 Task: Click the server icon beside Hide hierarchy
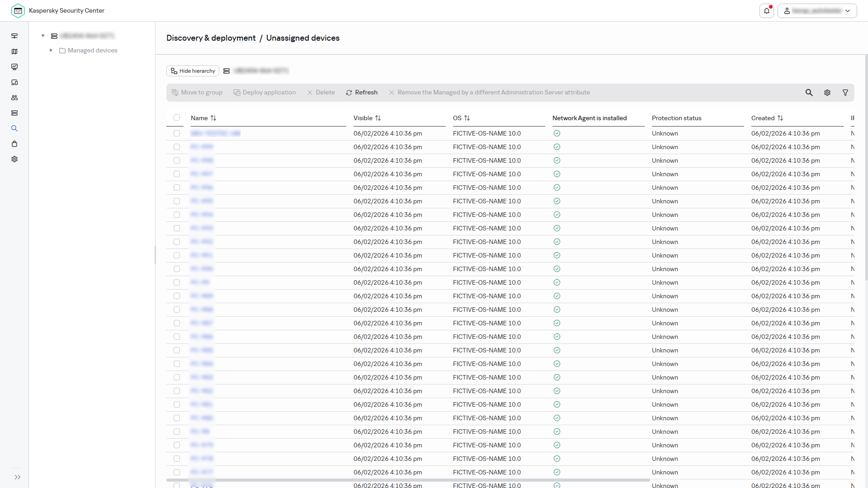click(x=226, y=71)
